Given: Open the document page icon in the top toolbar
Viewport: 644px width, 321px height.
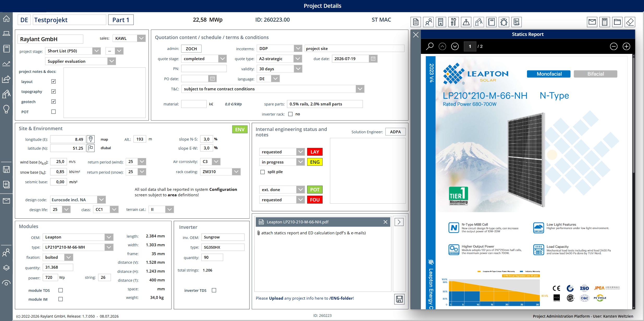Looking at the screenshot, I should click(x=416, y=22).
